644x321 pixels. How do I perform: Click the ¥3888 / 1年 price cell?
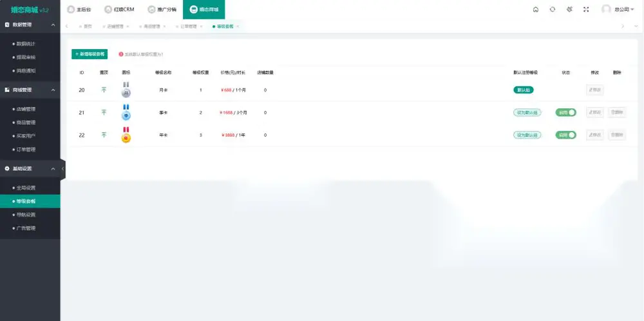(233, 135)
